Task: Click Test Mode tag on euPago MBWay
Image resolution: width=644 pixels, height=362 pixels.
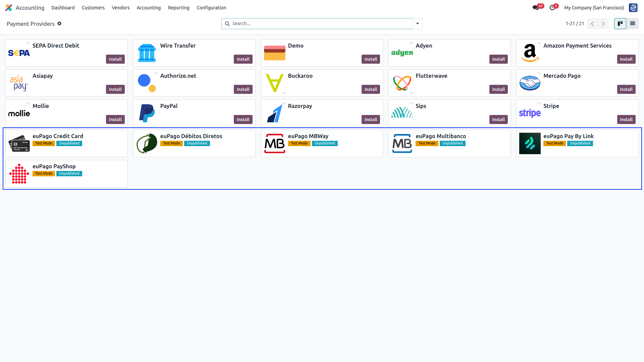Action: tap(299, 143)
